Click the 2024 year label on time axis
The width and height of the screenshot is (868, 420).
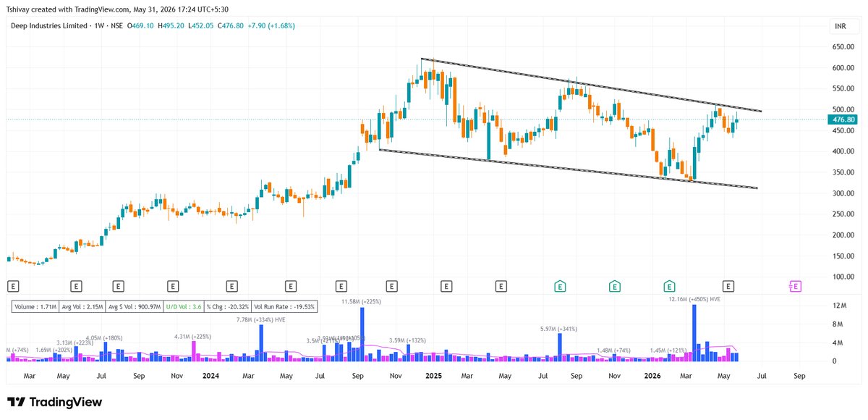point(211,377)
